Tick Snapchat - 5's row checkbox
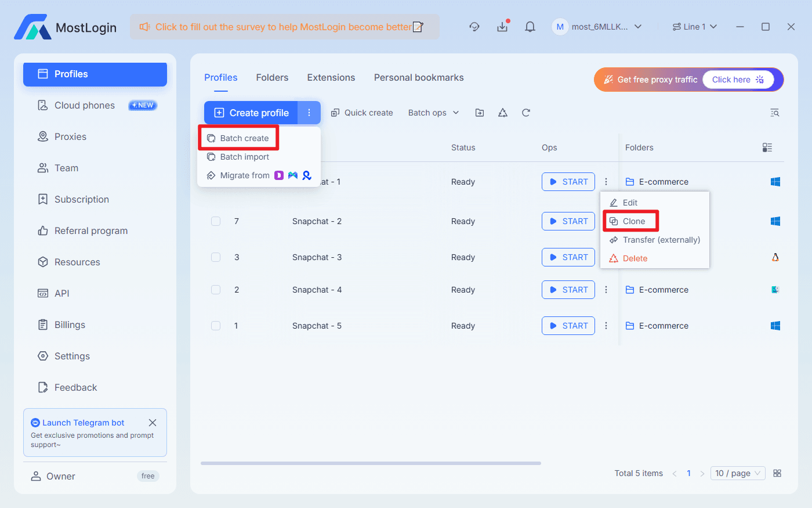 [216, 326]
